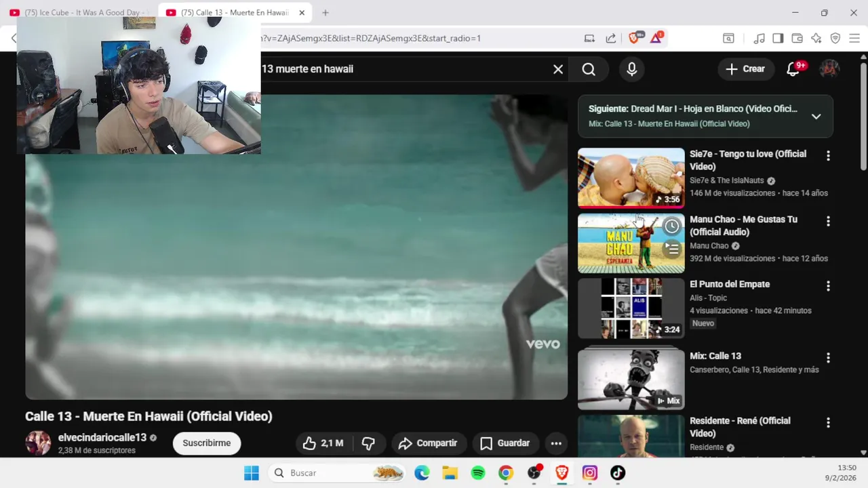868x488 pixels.
Task: Subscribe with the Suscribirme button
Action: click(207, 443)
